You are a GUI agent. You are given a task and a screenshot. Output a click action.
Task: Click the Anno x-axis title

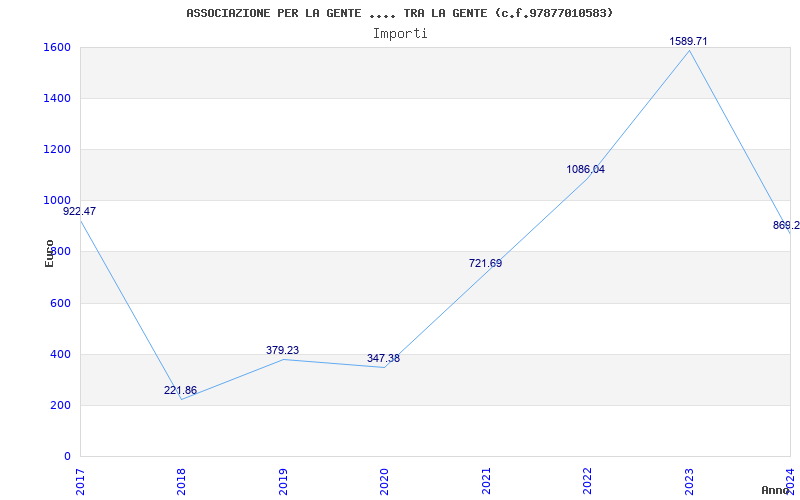click(776, 490)
